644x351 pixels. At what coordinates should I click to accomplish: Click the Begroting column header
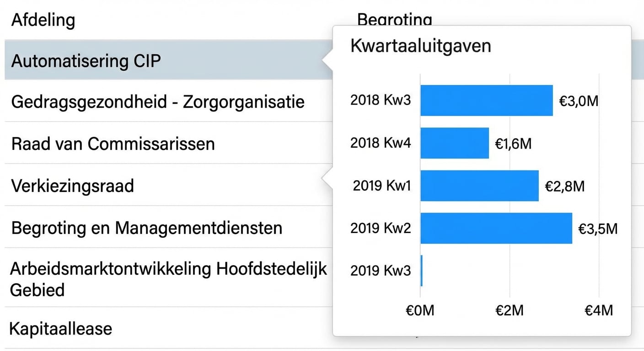(x=394, y=20)
